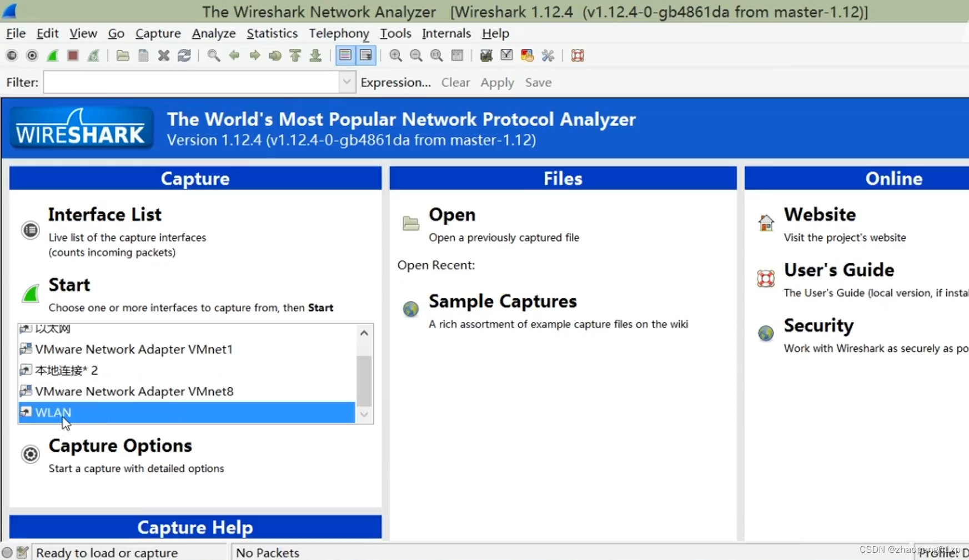Close the capture file with X toolbar icon
The height and width of the screenshot is (560, 969).
click(x=164, y=56)
